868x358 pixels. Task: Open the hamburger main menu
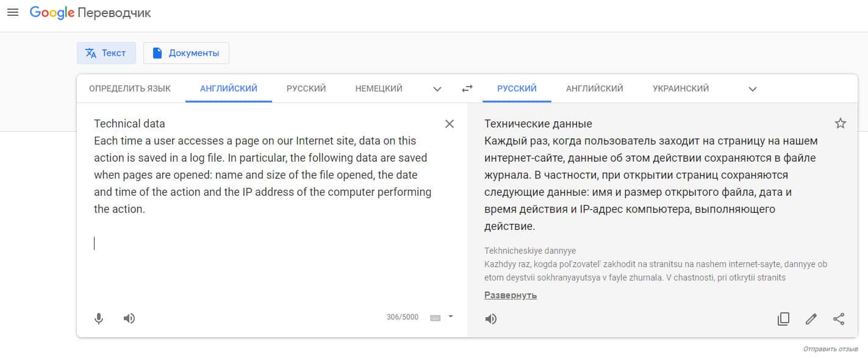[12, 12]
